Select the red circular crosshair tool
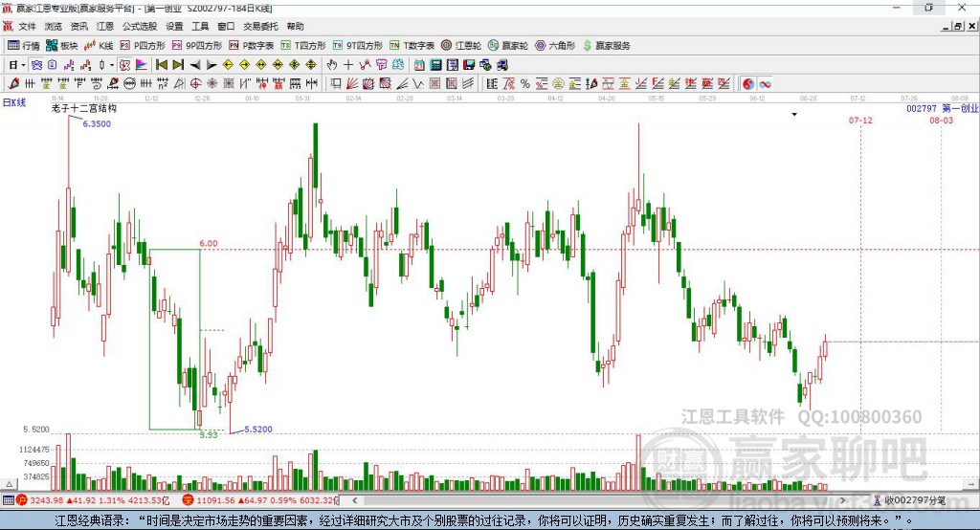This screenshot has height=530, width=980. pos(195,84)
